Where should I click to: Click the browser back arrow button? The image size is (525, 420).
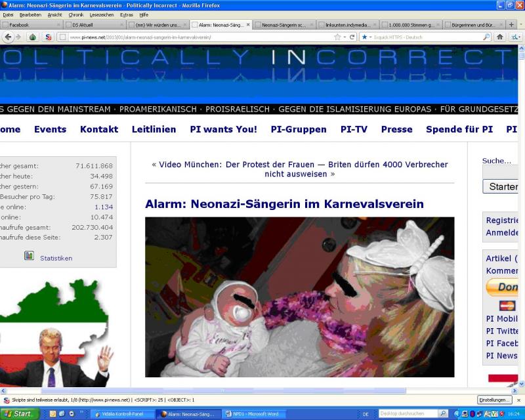click(7, 37)
